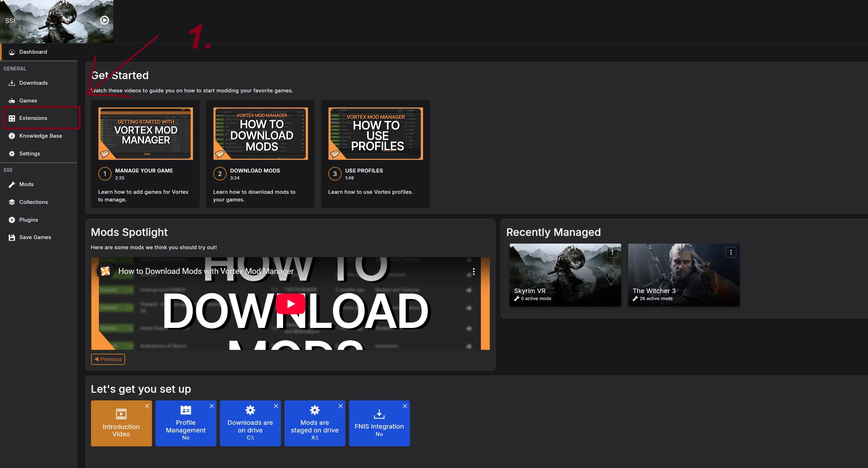Open The Witcher 3 game card
The image size is (868, 468).
684,275
